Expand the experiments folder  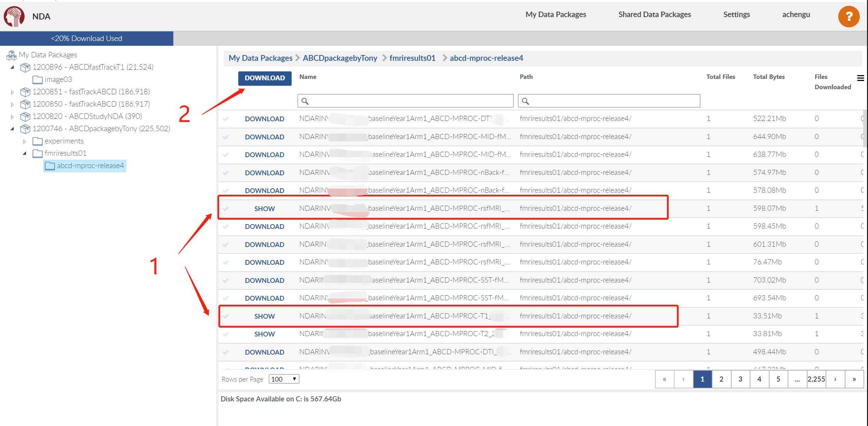(25, 141)
